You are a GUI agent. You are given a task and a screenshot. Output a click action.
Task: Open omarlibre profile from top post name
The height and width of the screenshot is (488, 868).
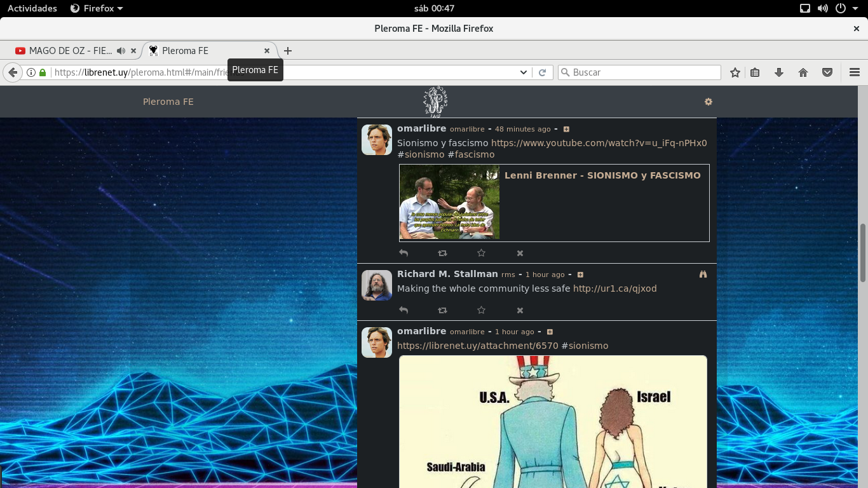click(x=421, y=128)
